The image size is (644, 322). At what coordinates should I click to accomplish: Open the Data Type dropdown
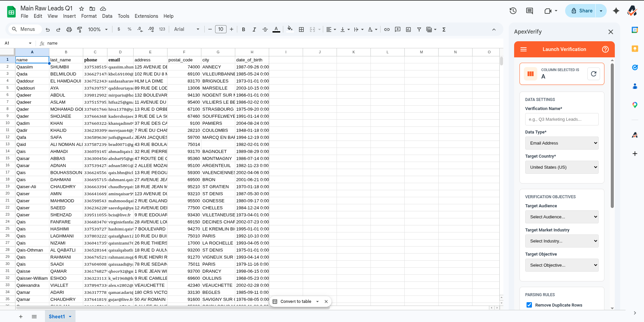click(x=561, y=143)
